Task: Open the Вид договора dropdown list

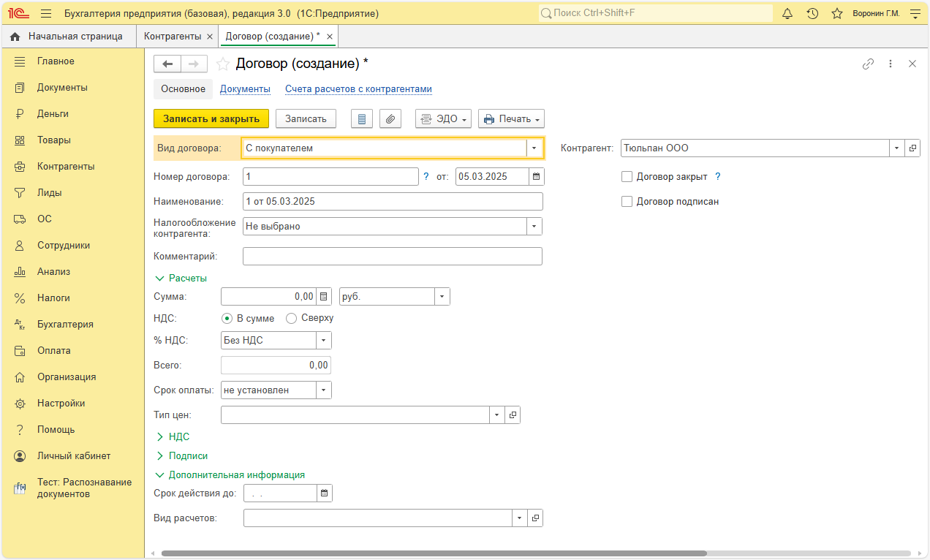Action: (x=534, y=148)
